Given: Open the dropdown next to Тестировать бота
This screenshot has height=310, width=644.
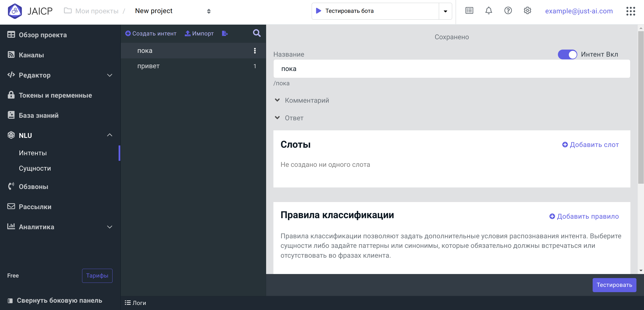Looking at the screenshot, I should click(x=445, y=11).
